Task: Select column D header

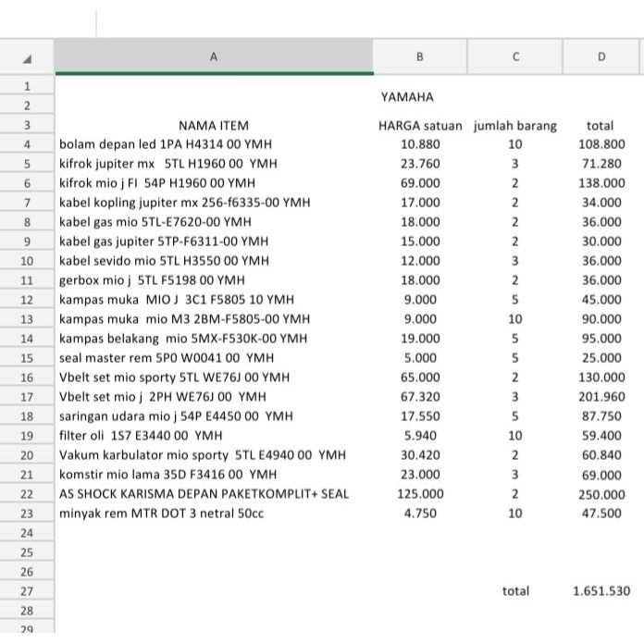Action: 601,56
